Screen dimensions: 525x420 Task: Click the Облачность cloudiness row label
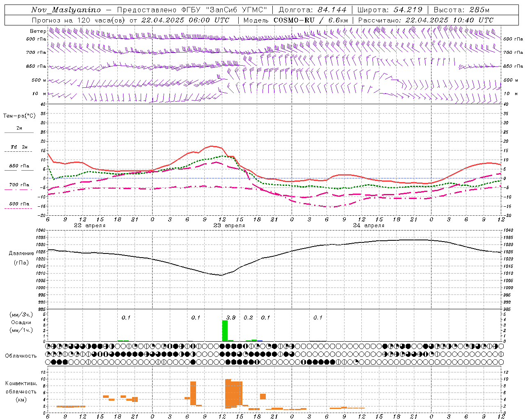click(x=21, y=356)
